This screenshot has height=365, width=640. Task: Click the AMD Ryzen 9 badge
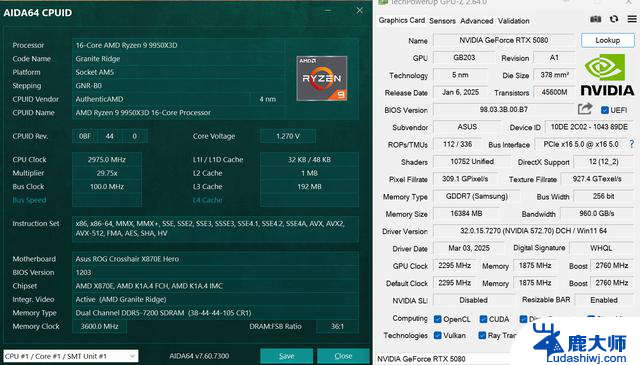tap(322, 78)
